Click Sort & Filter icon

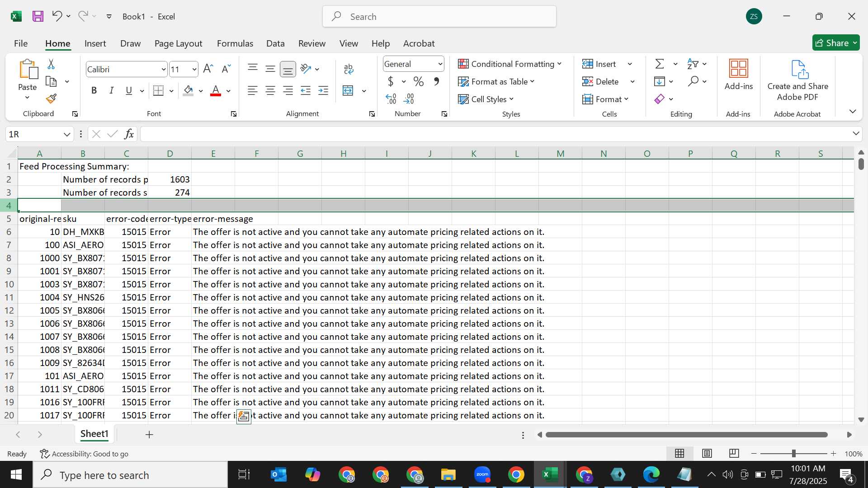[x=693, y=64]
